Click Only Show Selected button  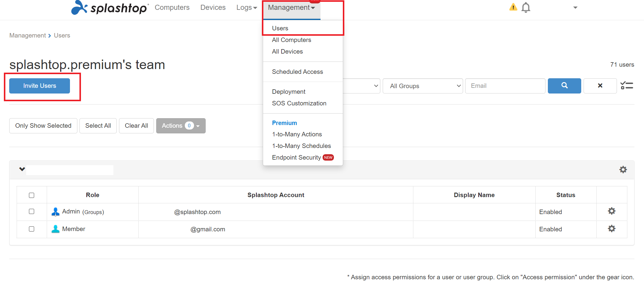[43, 126]
